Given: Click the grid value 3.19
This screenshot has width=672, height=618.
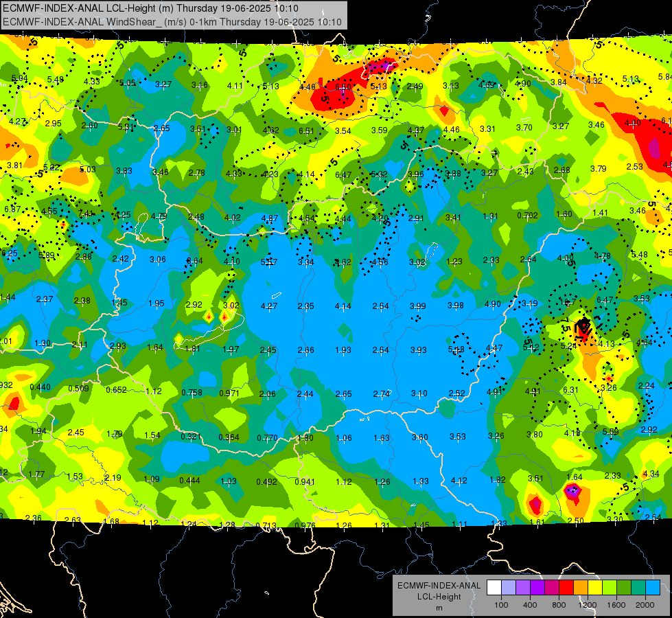Looking at the screenshot, I should click(x=529, y=304).
